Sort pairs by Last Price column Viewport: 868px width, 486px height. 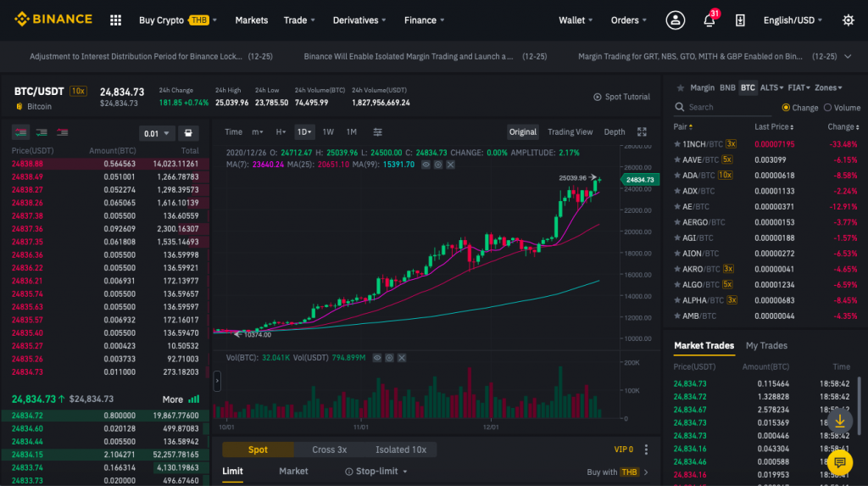[x=774, y=127]
